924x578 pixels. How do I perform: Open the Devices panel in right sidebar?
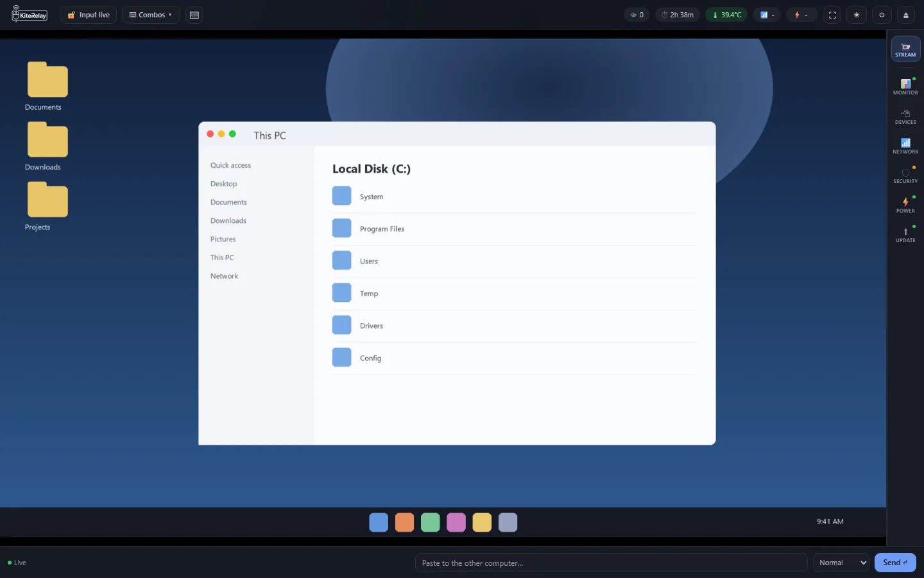click(x=905, y=116)
